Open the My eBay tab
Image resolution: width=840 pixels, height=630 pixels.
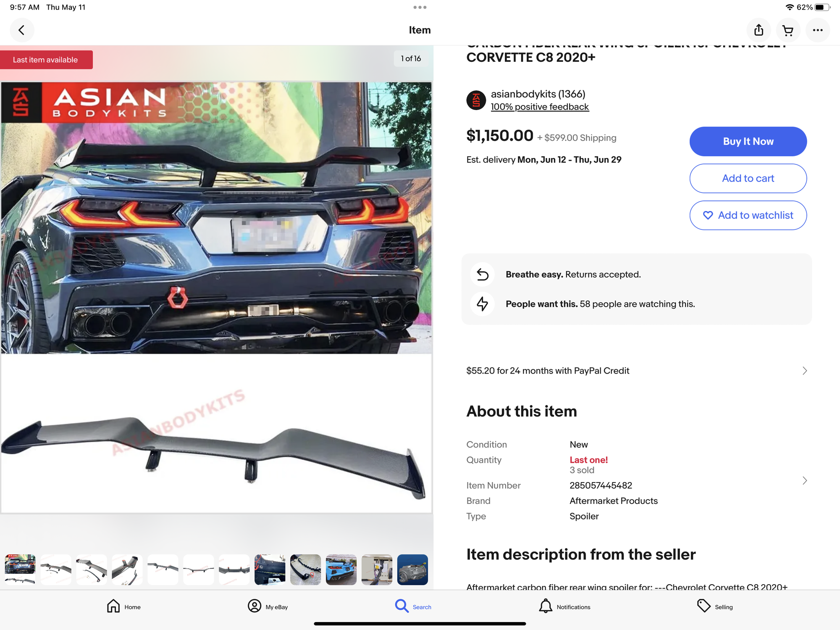pos(268,606)
